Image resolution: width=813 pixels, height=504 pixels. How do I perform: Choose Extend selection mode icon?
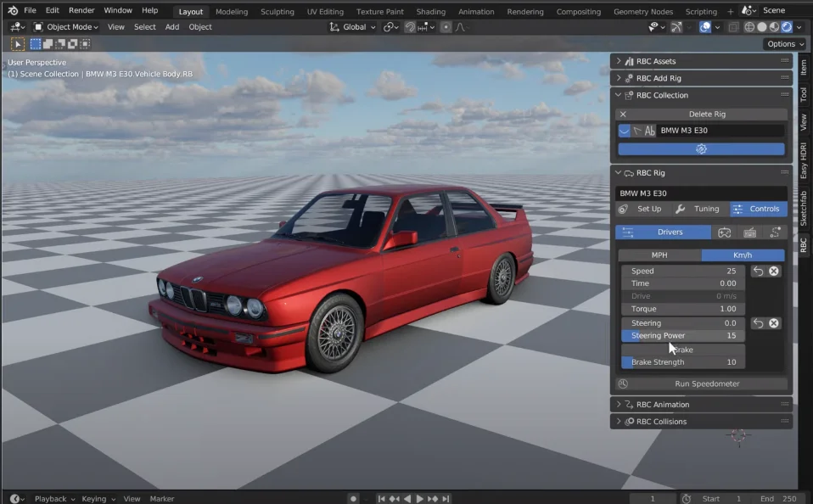click(48, 44)
